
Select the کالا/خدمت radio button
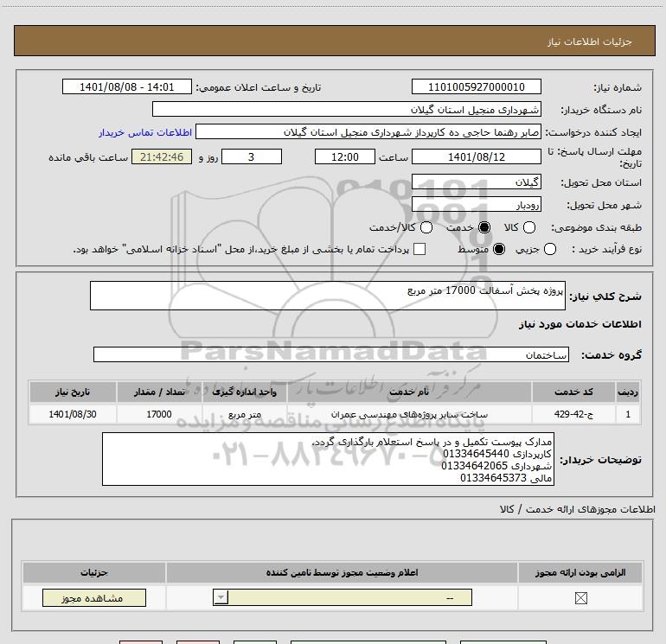(x=426, y=227)
